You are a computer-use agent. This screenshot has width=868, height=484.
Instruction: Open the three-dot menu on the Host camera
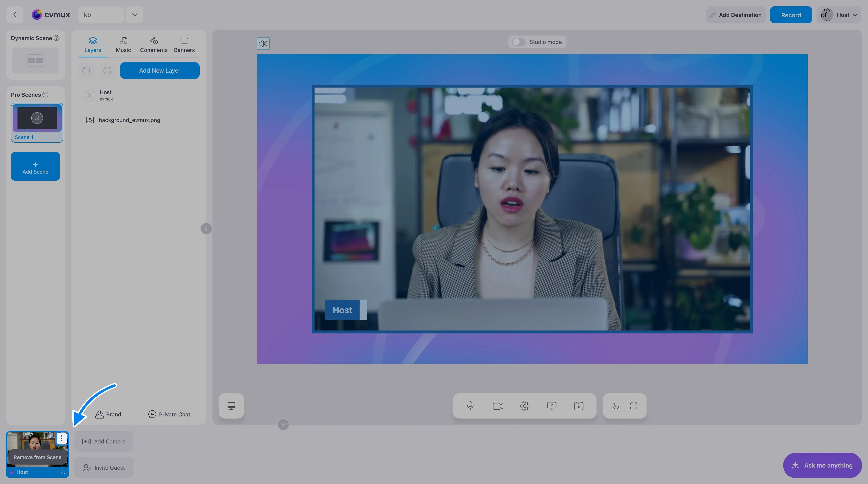click(61, 439)
